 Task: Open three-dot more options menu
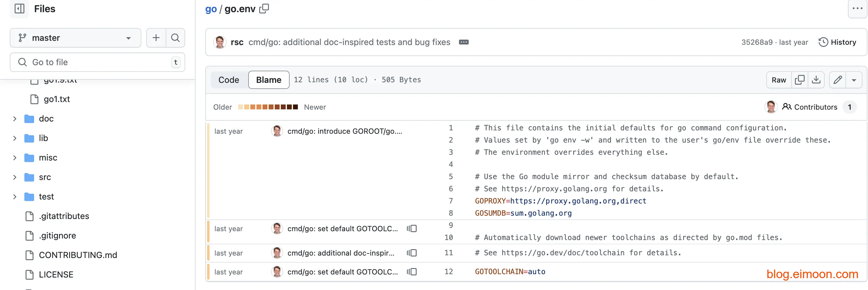pos(857,9)
